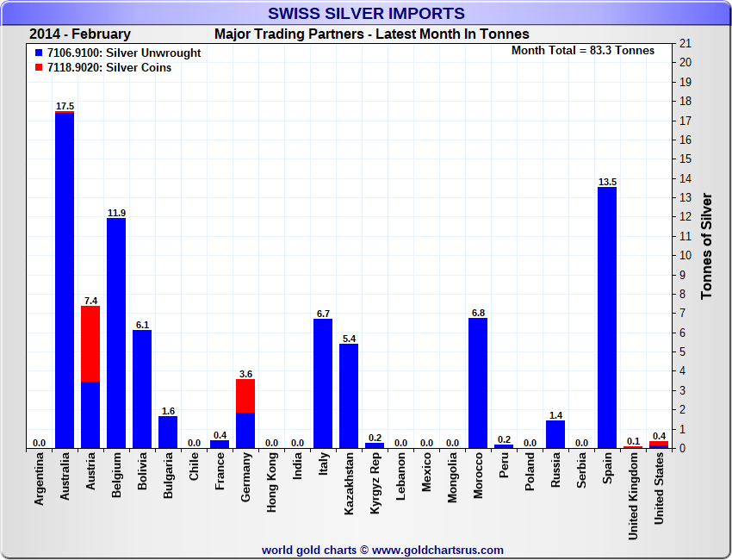Select the Kazakhstan bar labeled 5.4
Screen dimensions: 732x560
coord(349,395)
